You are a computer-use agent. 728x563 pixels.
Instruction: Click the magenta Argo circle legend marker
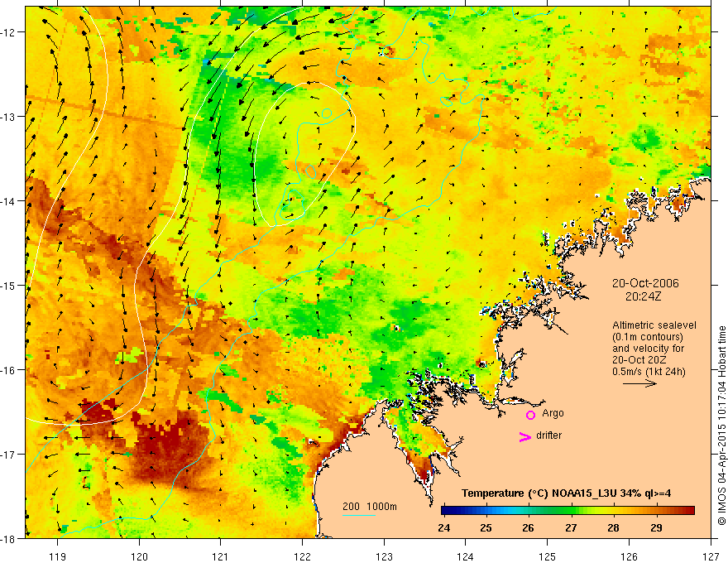(530, 415)
